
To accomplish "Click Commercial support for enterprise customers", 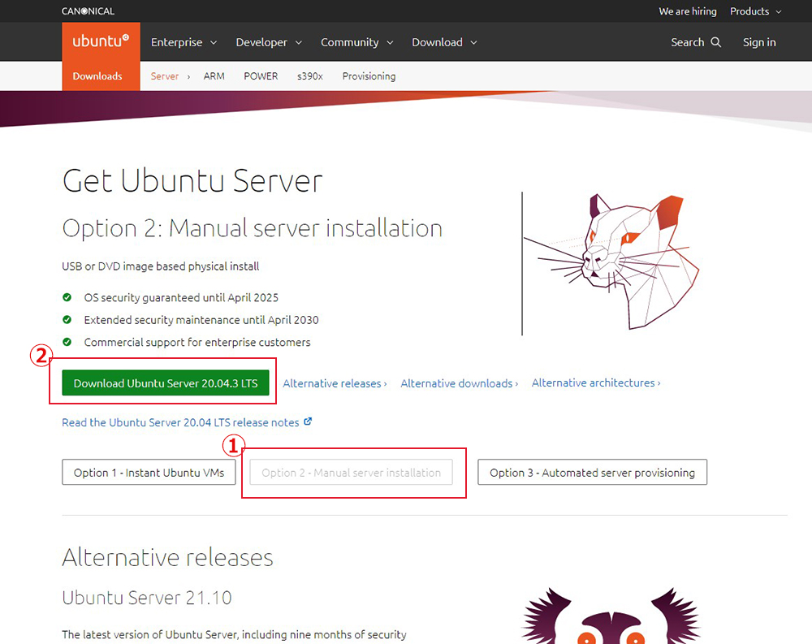I will (197, 343).
